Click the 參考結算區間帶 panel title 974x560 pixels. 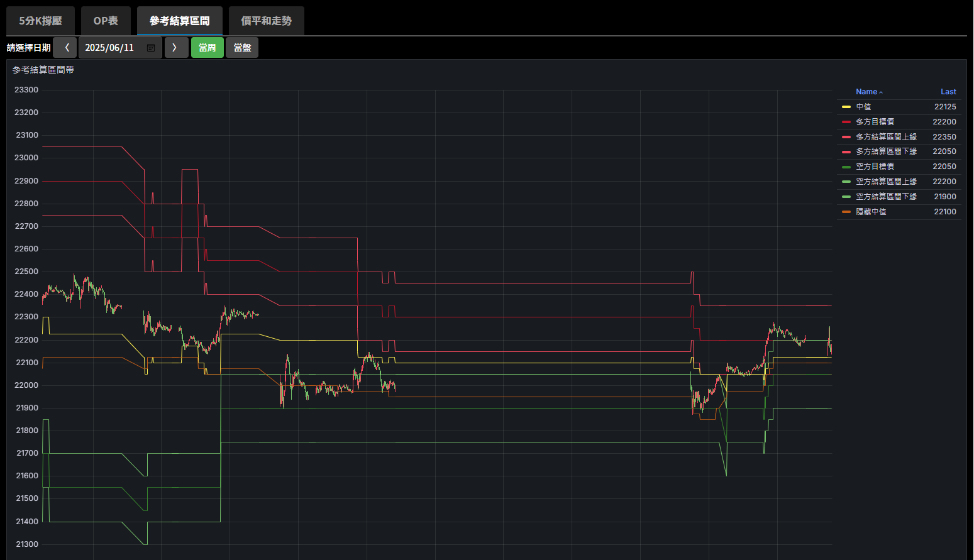tap(43, 70)
